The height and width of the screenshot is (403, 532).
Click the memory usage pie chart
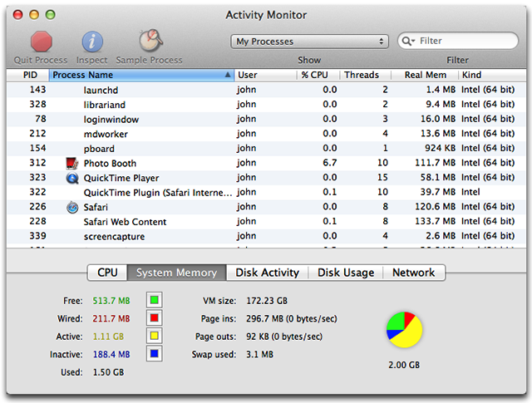pyautogui.click(x=404, y=330)
